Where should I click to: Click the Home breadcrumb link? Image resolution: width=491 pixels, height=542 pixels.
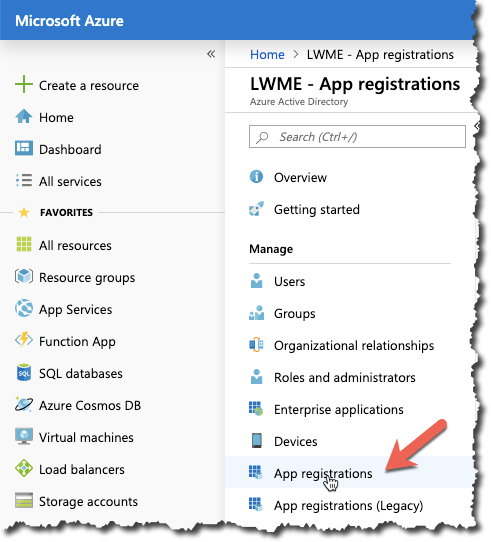267,55
